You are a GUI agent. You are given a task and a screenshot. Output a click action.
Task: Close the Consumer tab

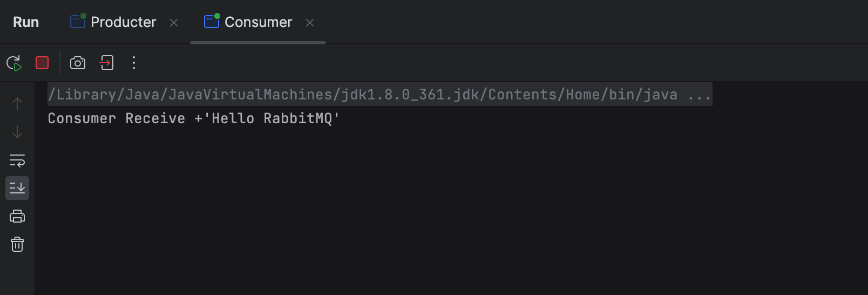click(x=310, y=23)
